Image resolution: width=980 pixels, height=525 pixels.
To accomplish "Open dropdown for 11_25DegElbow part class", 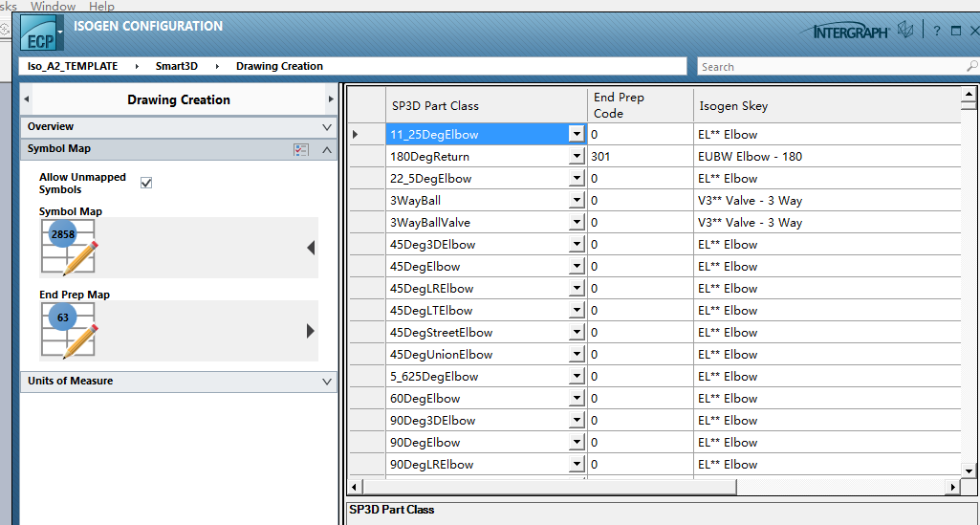I will coord(577,135).
